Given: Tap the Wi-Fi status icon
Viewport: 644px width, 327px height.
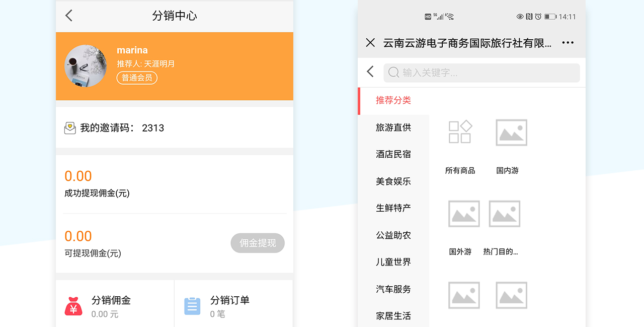Looking at the screenshot, I should tap(450, 17).
